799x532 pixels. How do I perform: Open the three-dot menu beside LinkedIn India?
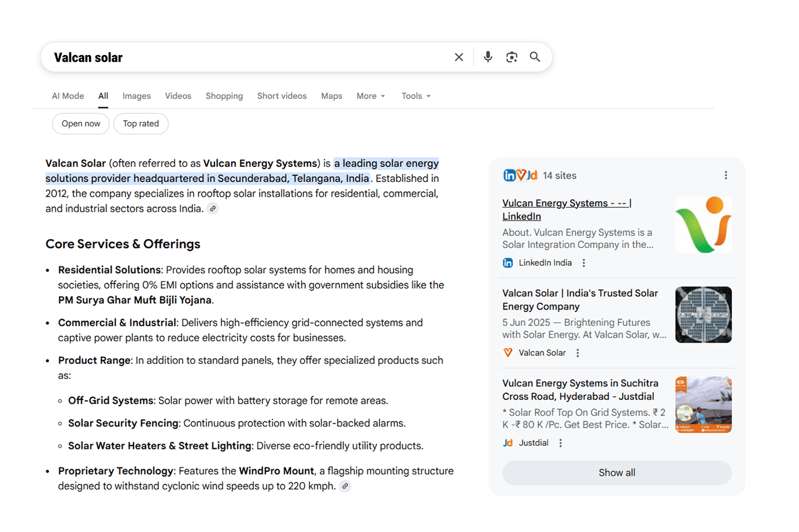[x=583, y=262]
